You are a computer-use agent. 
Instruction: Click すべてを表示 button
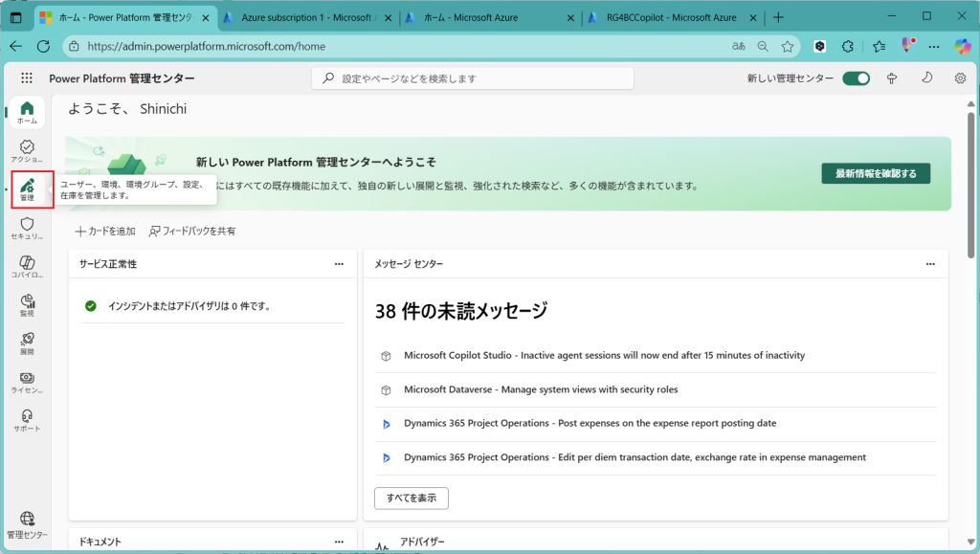click(x=412, y=498)
